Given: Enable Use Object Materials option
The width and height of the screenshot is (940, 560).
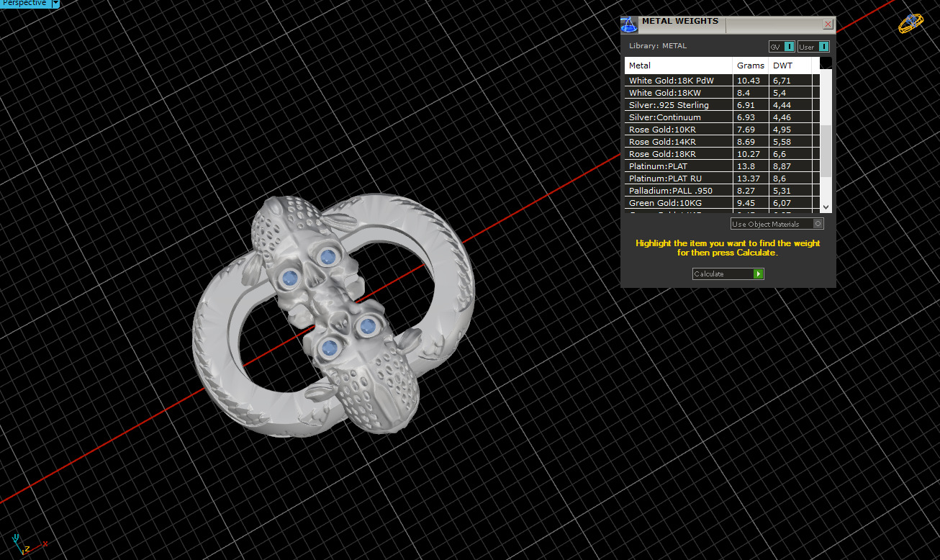Looking at the screenshot, I should click(777, 224).
